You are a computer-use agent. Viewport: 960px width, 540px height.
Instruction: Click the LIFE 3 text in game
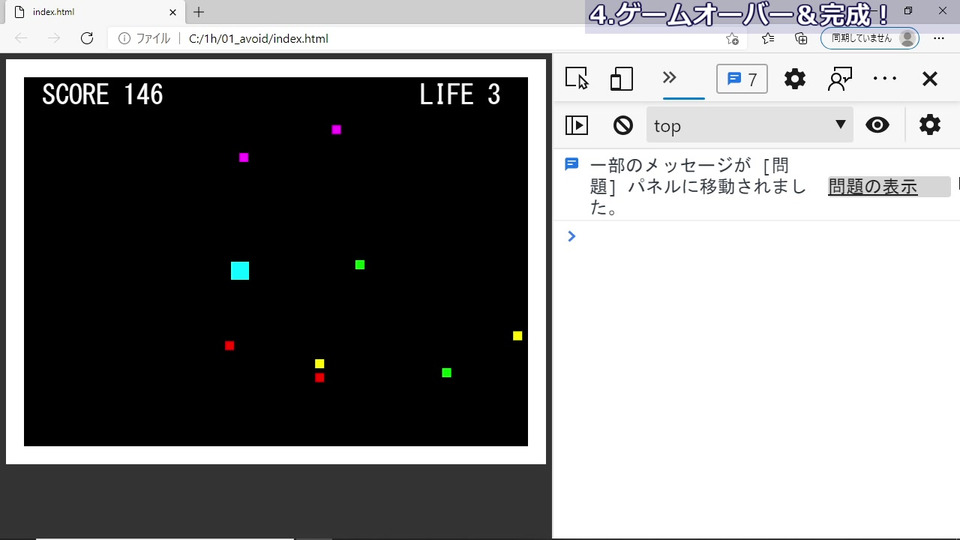point(459,94)
